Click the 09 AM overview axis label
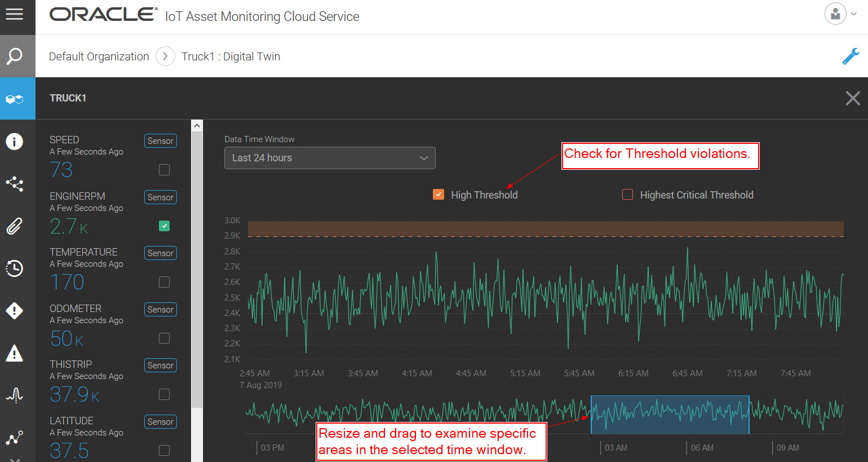Image resolution: width=868 pixels, height=462 pixels. tap(788, 448)
